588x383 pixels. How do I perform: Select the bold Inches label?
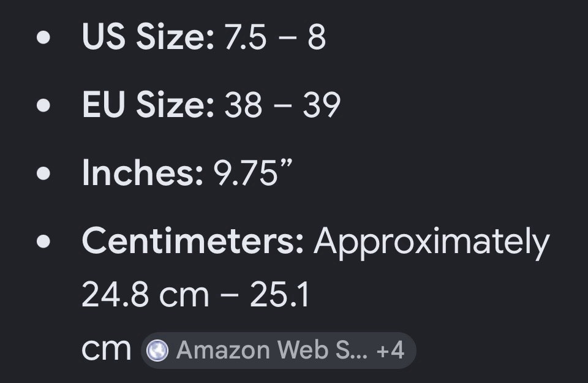[x=143, y=172]
